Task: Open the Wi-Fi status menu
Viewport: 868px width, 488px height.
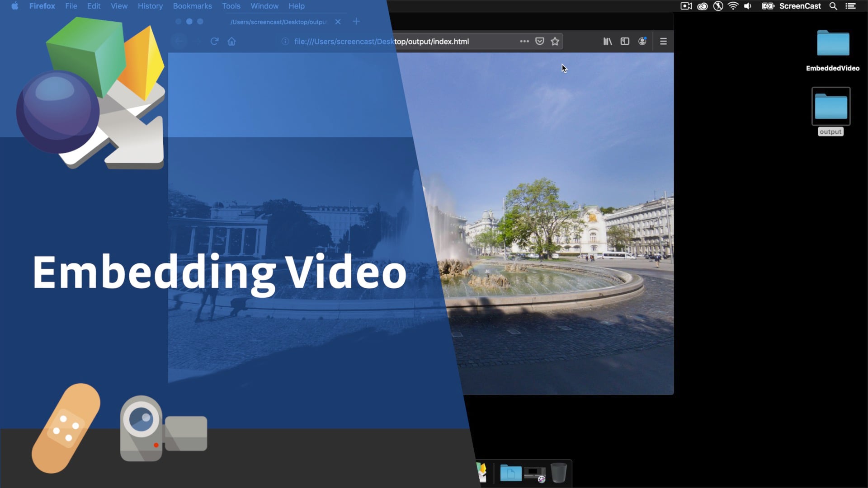Action: [732, 6]
